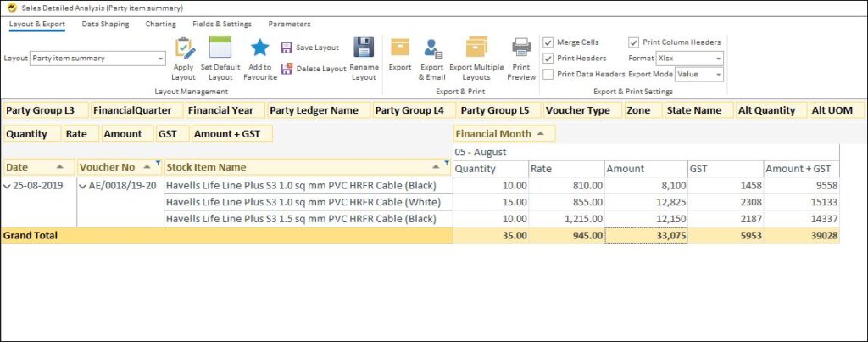Enable Print Data Headers option
The width and height of the screenshot is (868, 342).
(x=548, y=75)
